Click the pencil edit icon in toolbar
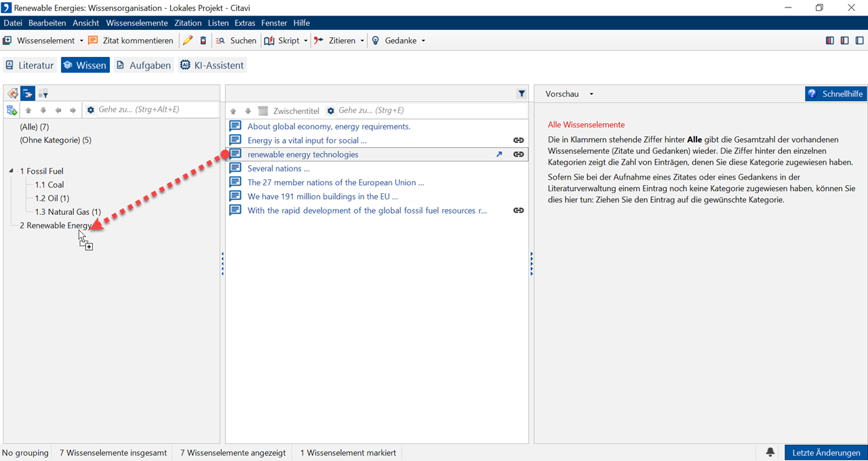Screen dimensions: 868x461 coord(188,41)
